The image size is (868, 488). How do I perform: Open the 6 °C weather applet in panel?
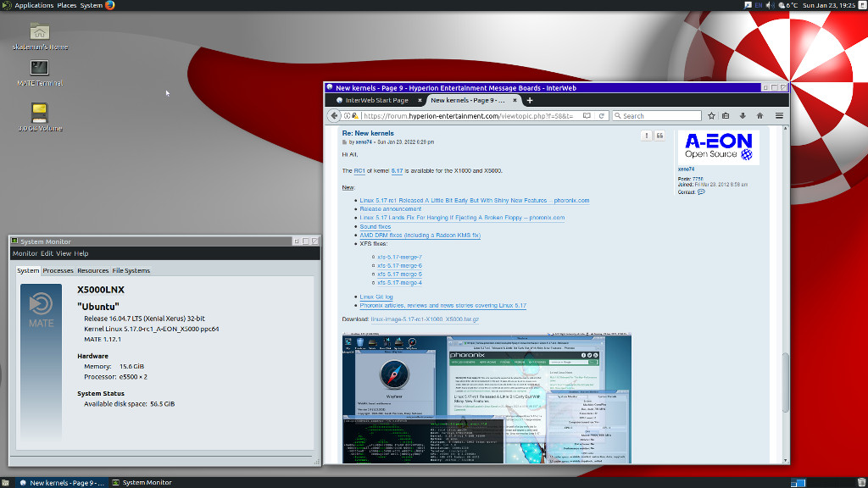787,6
